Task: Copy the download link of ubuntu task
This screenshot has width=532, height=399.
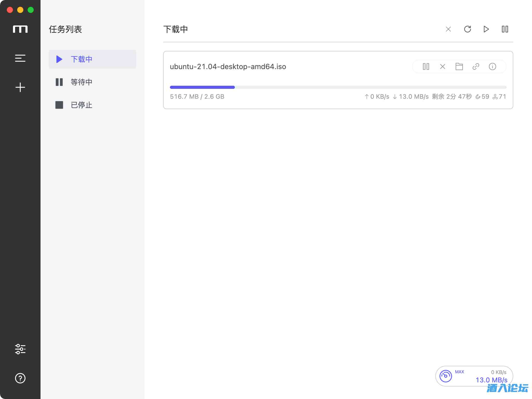Action: pos(476,67)
